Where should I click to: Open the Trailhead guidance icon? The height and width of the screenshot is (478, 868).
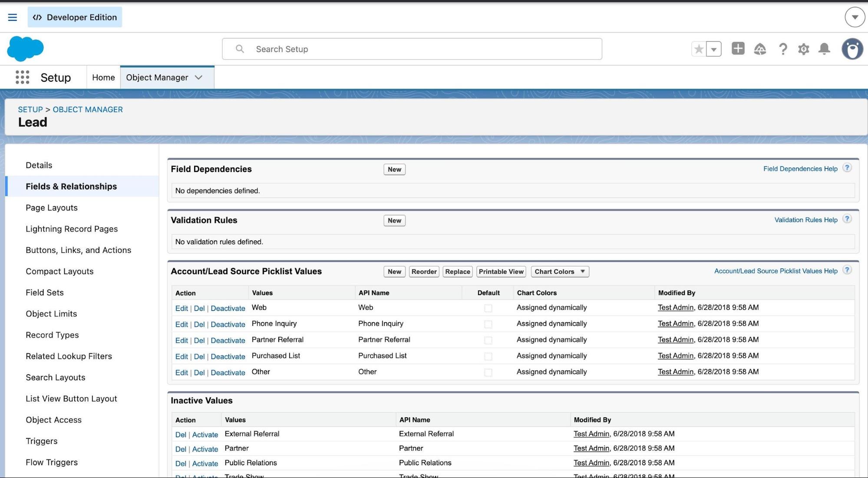tap(760, 49)
